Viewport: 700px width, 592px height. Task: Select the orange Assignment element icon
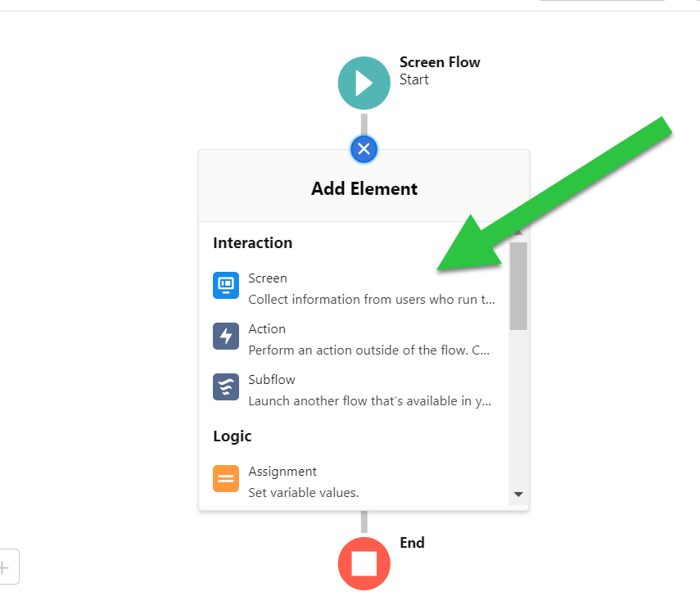tap(225, 478)
